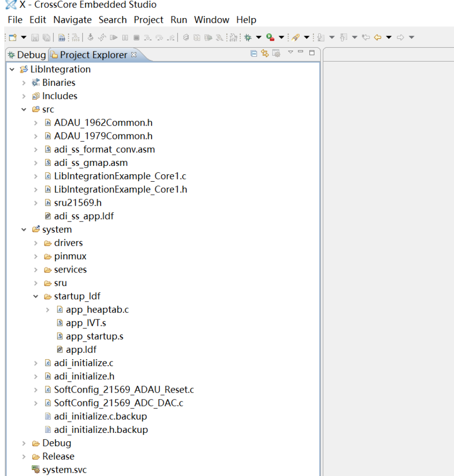Click the Save toolbar icon
This screenshot has height=476, width=454.
click(35, 38)
